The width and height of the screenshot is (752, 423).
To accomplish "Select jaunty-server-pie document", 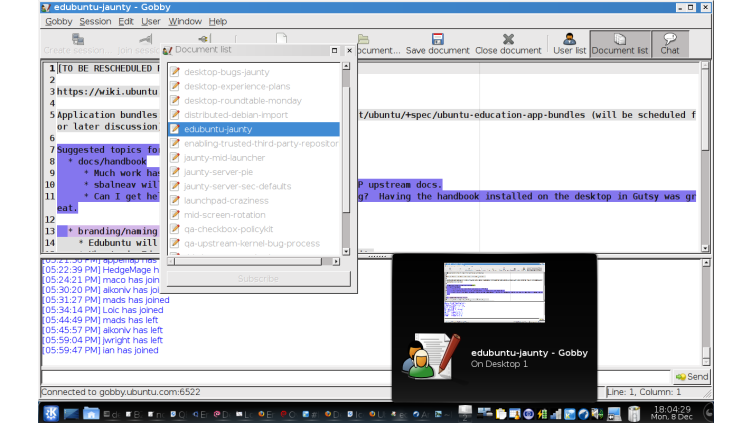I will coord(254,172).
